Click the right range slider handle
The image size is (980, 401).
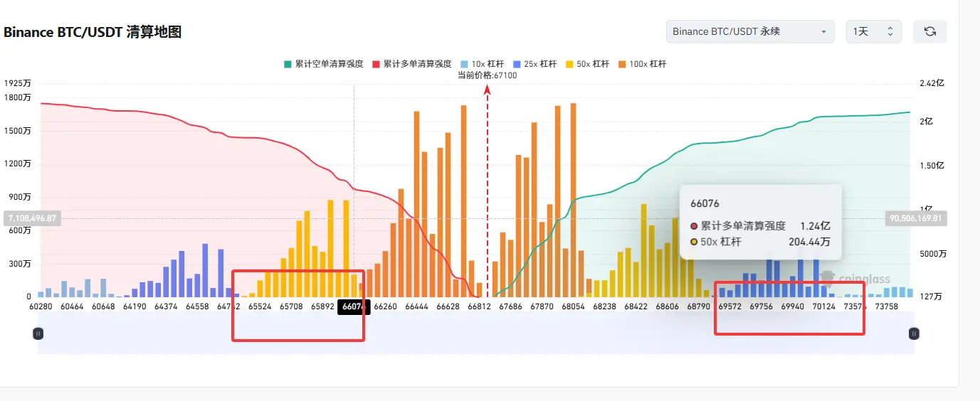point(915,333)
